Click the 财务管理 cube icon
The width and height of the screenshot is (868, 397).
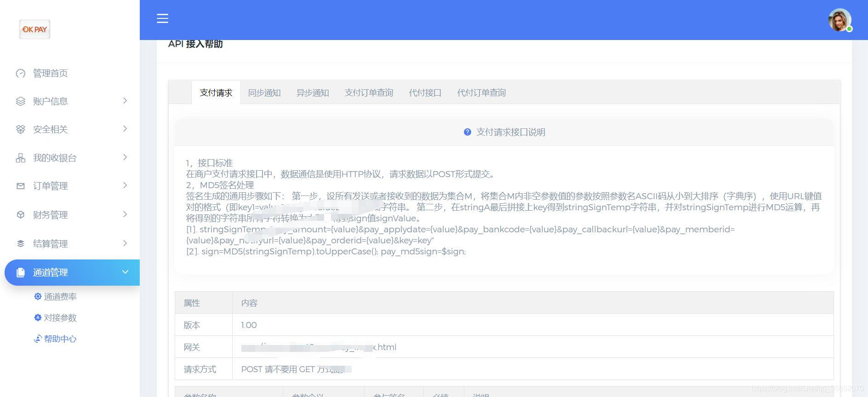coord(20,215)
